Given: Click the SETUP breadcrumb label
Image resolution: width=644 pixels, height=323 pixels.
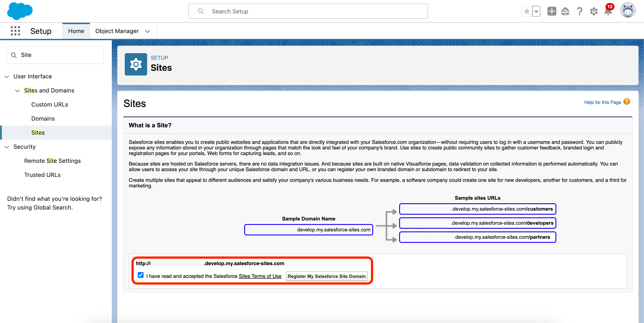Looking at the screenshot, I should pyautogui.click(x=159, y=58).
